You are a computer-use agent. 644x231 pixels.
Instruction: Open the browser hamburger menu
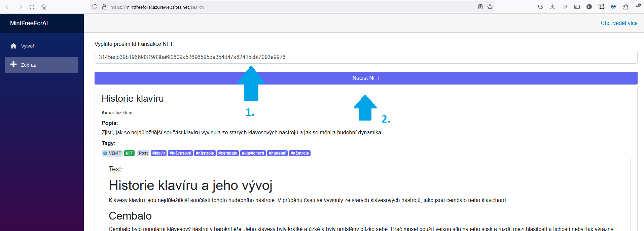pyautogui.click(x=638, y=6)
